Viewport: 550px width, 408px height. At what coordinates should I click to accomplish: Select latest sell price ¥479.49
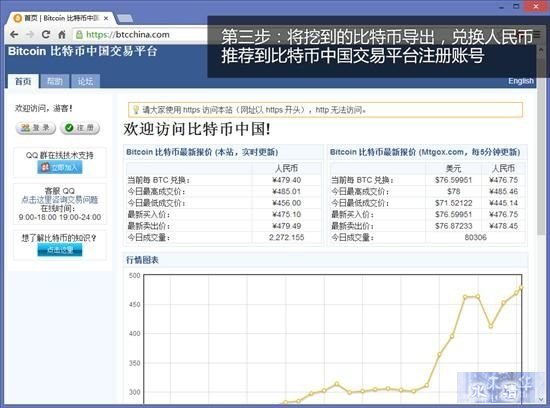click(x=287, y=226)
